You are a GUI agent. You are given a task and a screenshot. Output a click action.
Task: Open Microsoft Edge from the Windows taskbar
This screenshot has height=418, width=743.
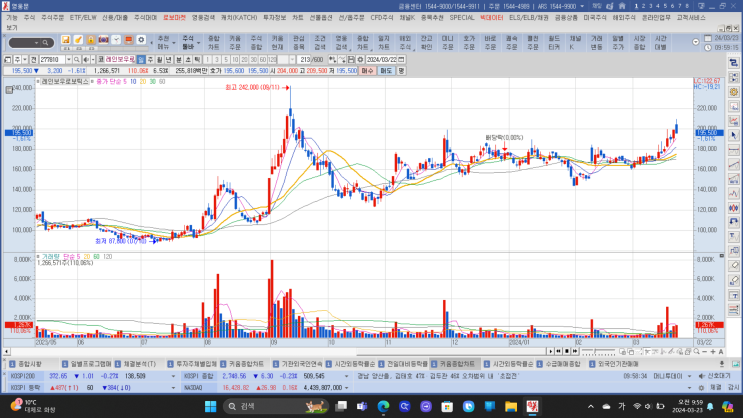[382, 406]
